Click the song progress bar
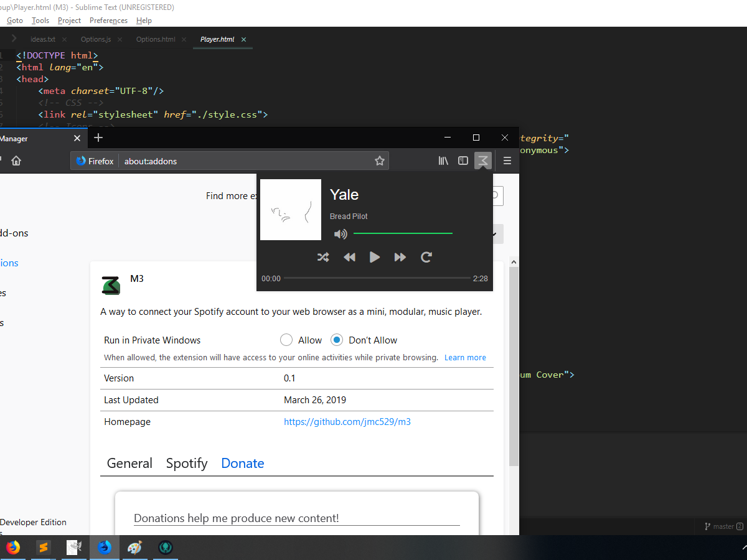Screen dimensions: 747x560 pyautogui.click(x=376, y=278)
